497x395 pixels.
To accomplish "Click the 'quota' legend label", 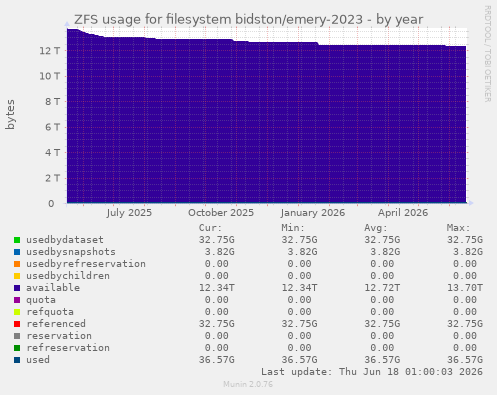I will [41, 300].
